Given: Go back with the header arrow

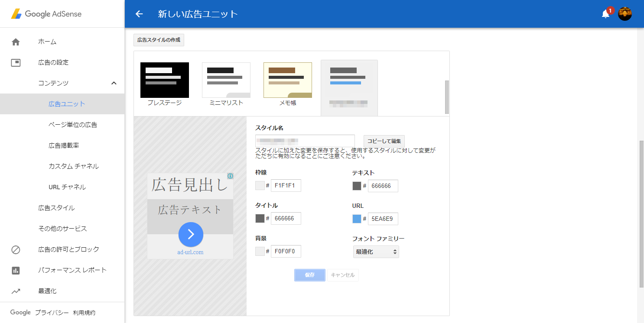Looking at the screenshot, I should (139, 14).
